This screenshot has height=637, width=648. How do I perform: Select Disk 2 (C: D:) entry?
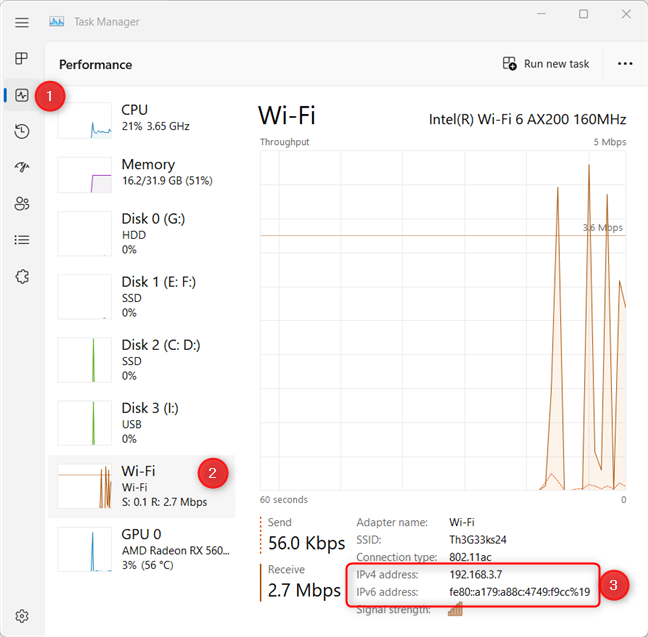pyautogui.click(x=142, y=360)
